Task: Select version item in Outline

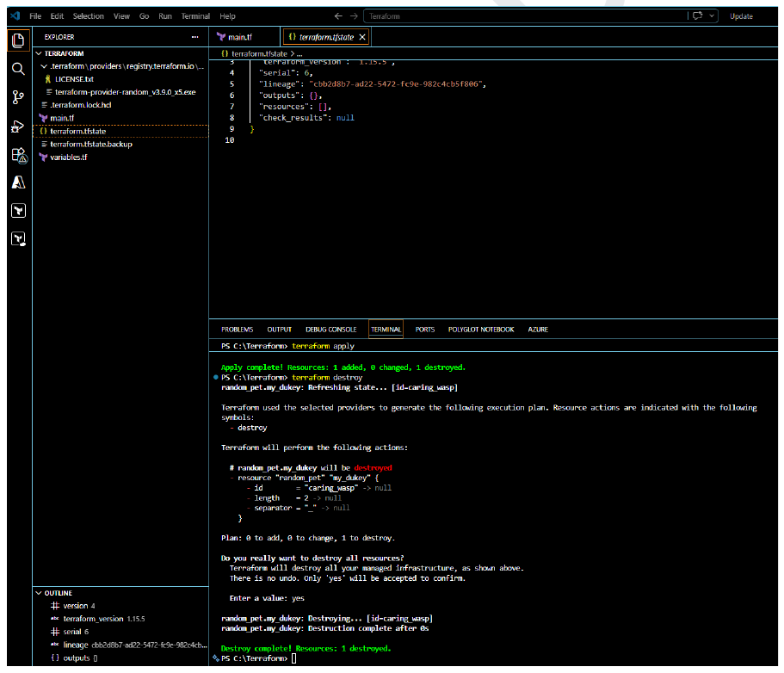Action: (x=120, y=606)
